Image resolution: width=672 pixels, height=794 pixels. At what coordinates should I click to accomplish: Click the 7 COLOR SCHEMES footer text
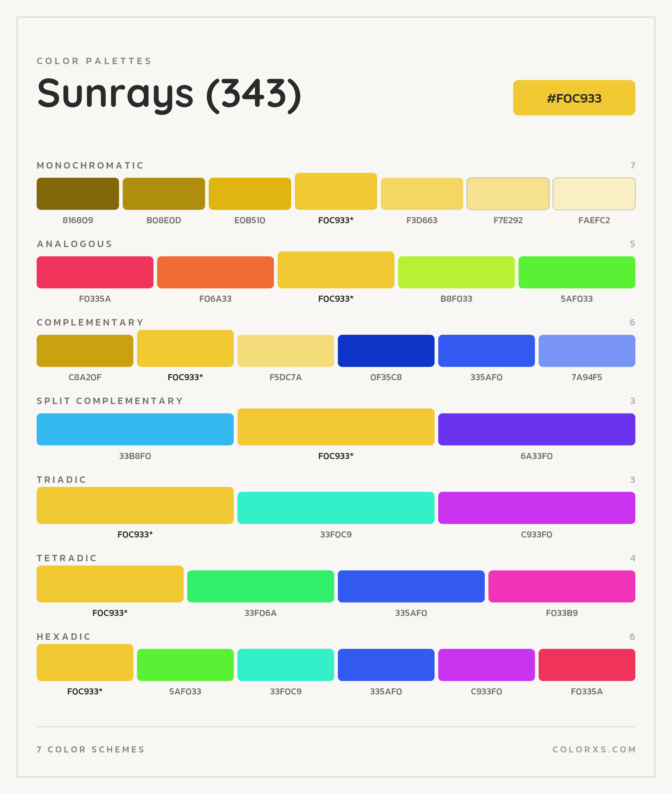tap(91, 749)
